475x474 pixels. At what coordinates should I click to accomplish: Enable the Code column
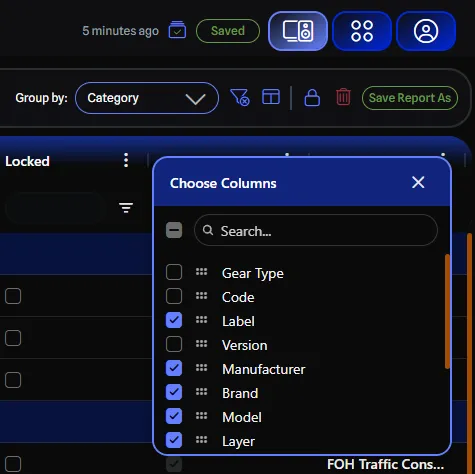pyautogui.click(x=174, y=296)
